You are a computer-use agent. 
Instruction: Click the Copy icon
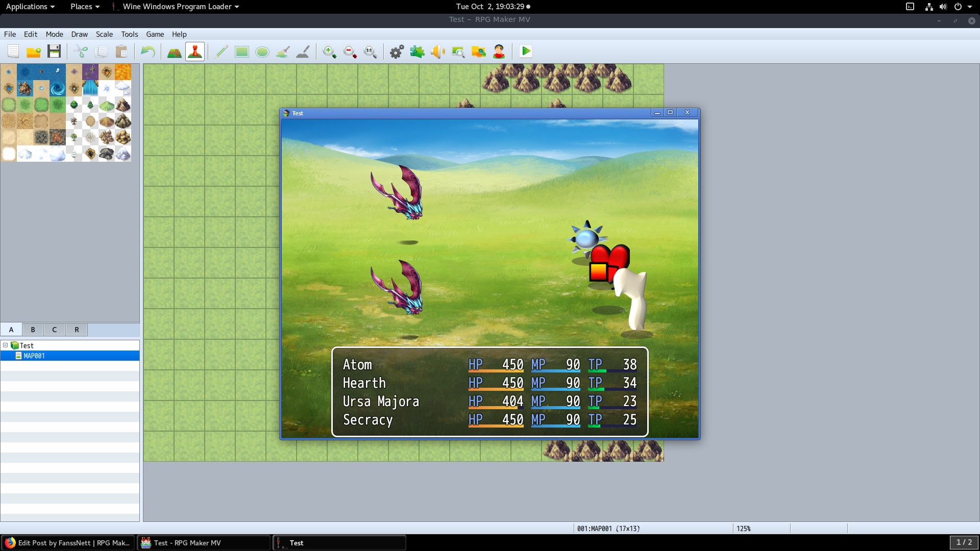(x=101, y=52)
